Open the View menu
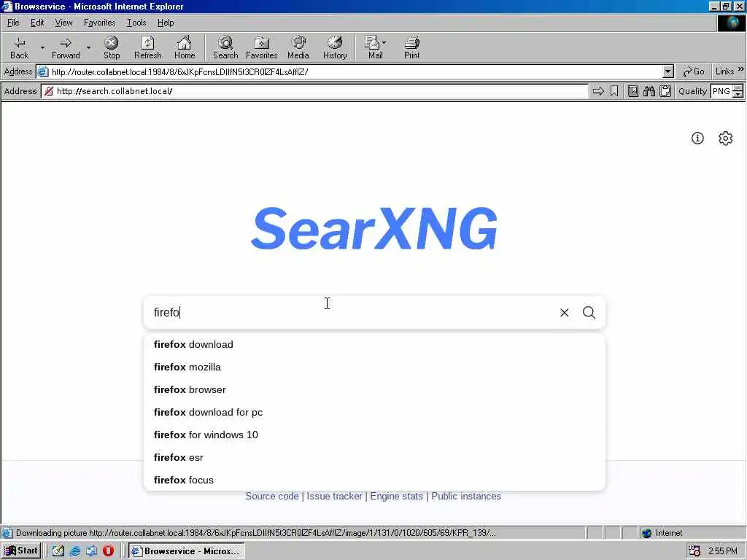The image size is (747, 560). coord(63,23)
